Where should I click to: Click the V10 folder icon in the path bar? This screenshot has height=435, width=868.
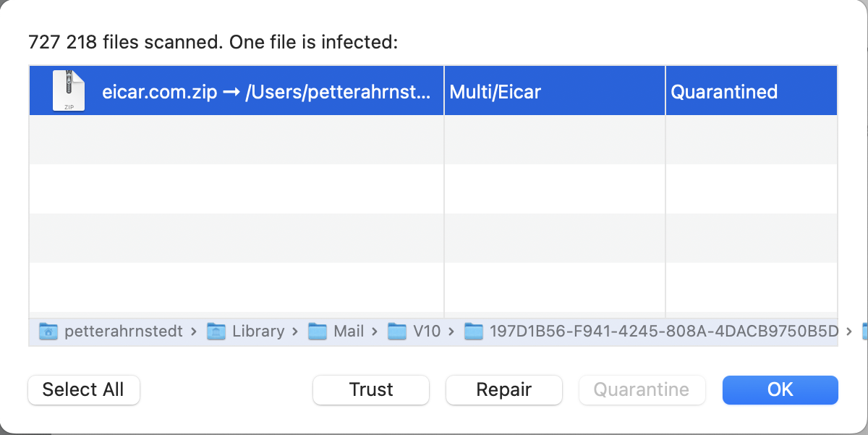pyautogui.click(x=397, y=331)
